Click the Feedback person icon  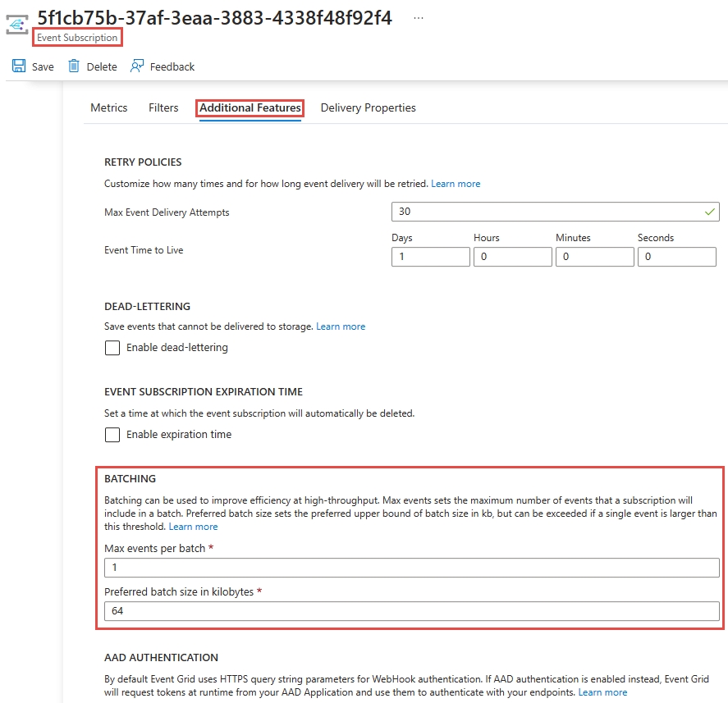coord(137,66)
